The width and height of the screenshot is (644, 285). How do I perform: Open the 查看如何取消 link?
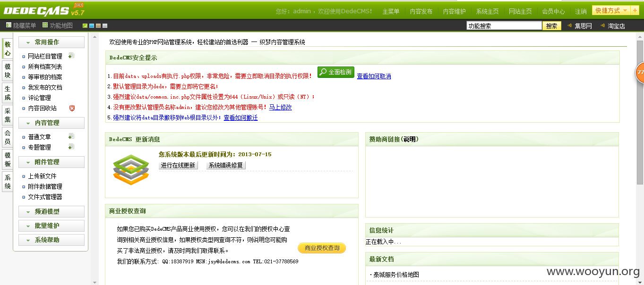[x=374, y=76]
